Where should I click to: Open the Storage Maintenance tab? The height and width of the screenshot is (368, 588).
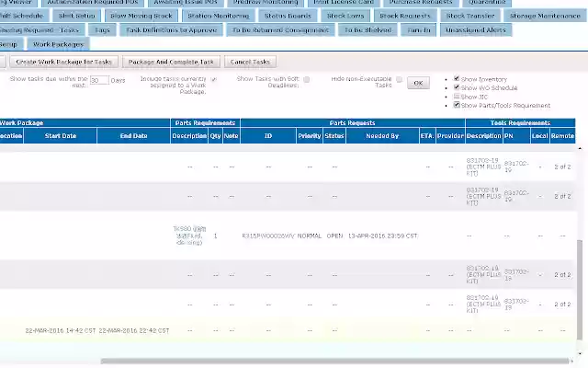pos(545,16)
